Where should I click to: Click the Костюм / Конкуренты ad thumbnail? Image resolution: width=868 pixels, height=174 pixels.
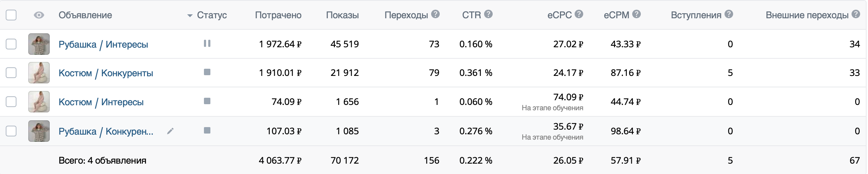(39, 73)
